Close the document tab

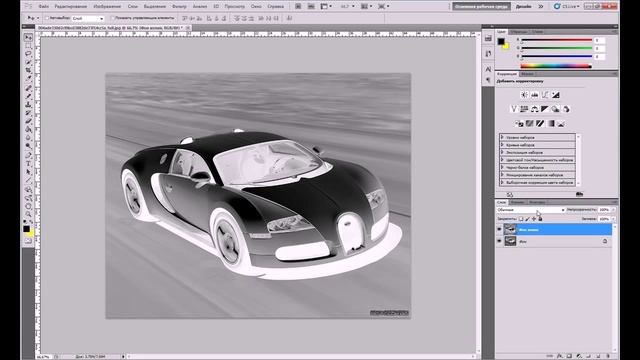pyautogui.click(x=188, y=28)
